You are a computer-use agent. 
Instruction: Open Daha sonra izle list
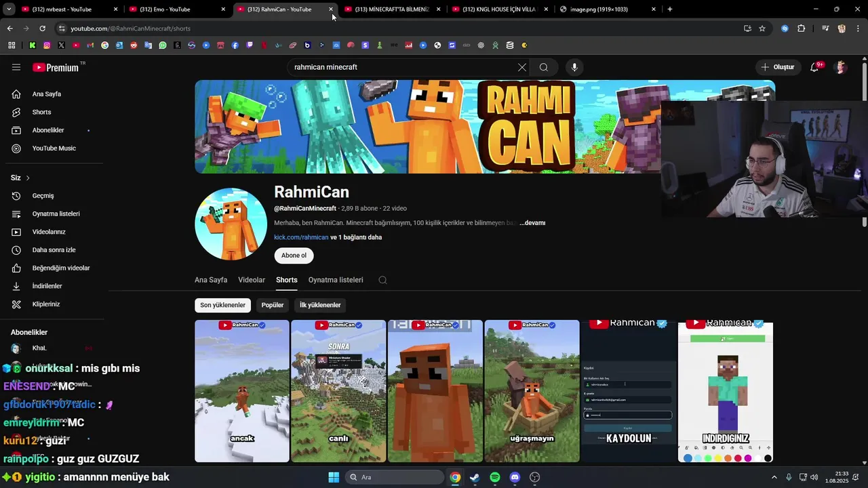pos(53,250)
